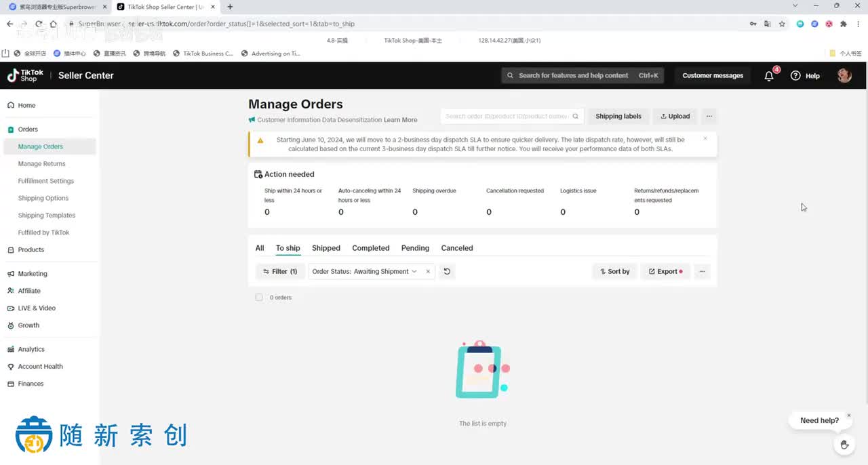
Task: Open the support chat hand icon
Action: click(844, 445)
